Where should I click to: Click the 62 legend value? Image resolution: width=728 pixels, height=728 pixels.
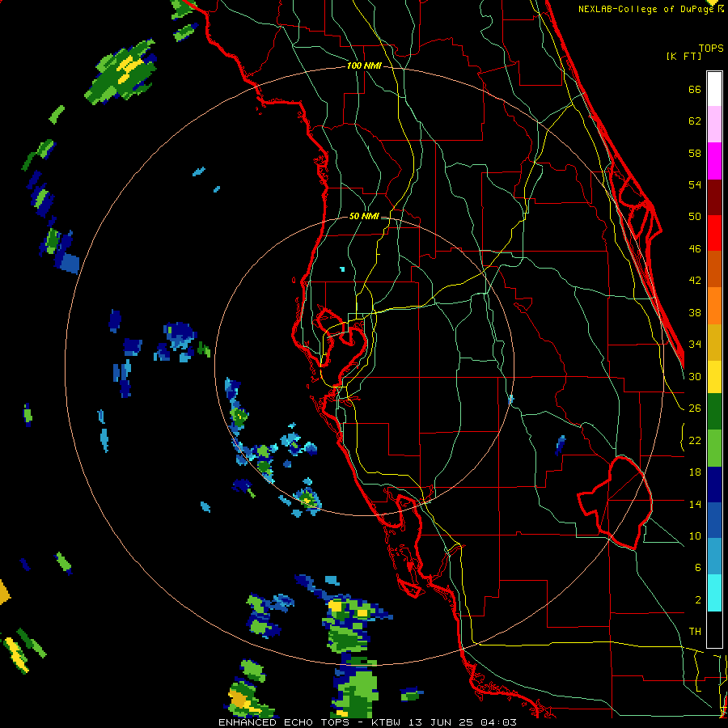[695, 121]
